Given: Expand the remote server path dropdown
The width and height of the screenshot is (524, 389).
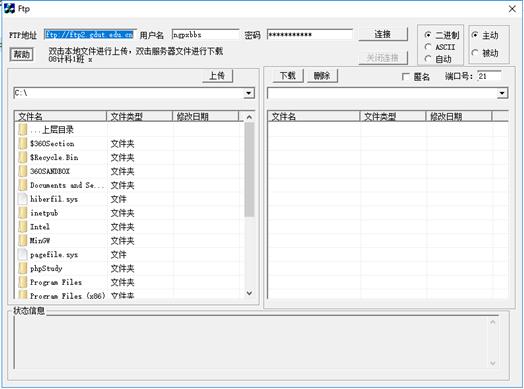Looking at the screenshot, I should 502,93.
